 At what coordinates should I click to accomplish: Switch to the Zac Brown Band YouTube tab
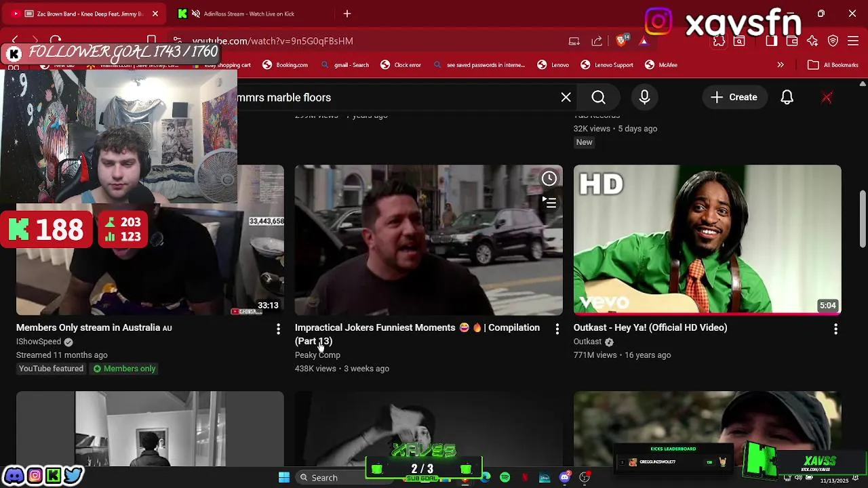[84, 14]
